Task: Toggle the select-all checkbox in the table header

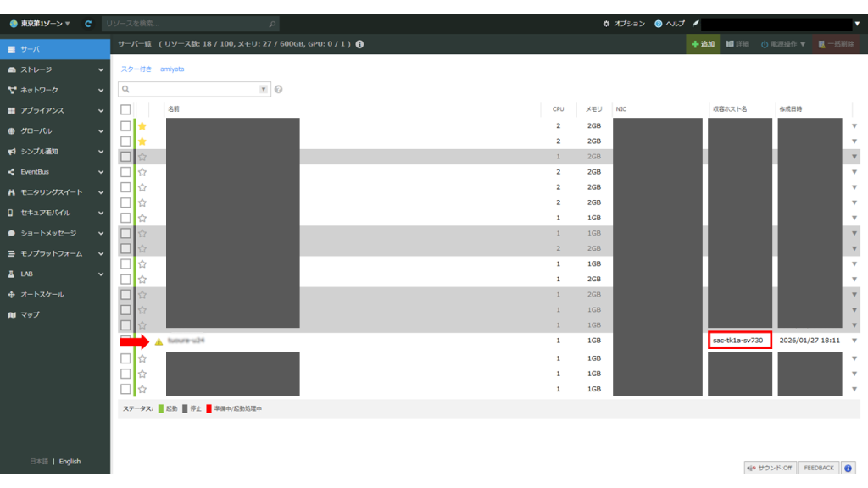Action: point(125,109)
